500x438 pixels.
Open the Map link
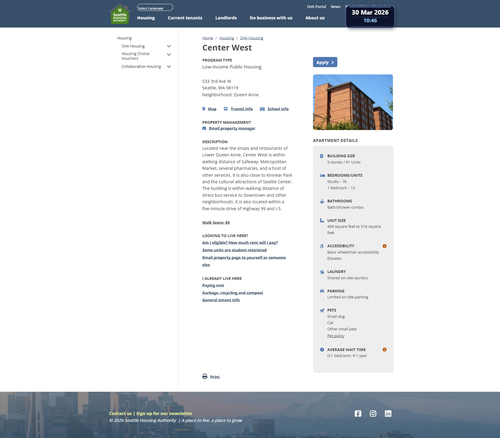point(212,109)
